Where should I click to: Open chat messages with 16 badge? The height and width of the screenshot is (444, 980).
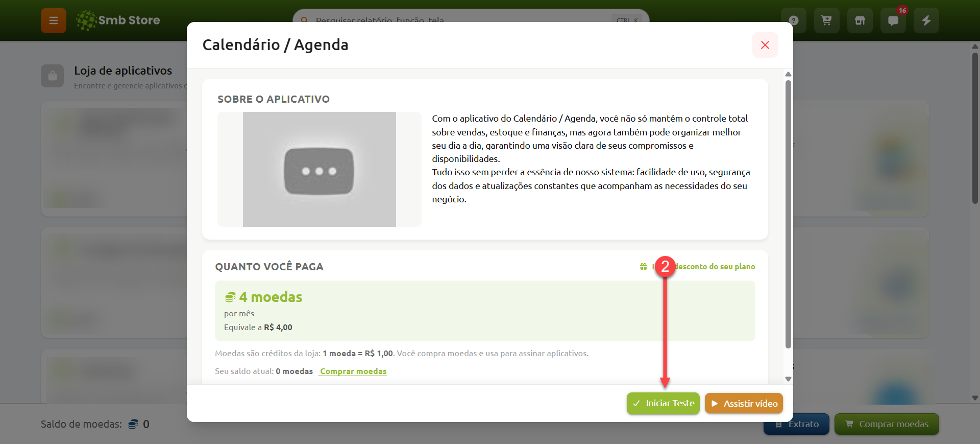coord(893,20)
